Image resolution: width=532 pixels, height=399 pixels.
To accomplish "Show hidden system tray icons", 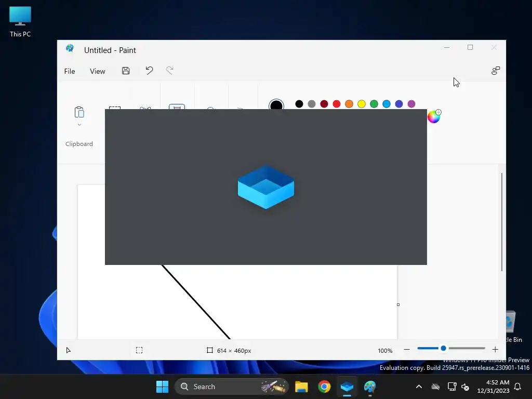I will pyautogui.click(x=419, y=387).
